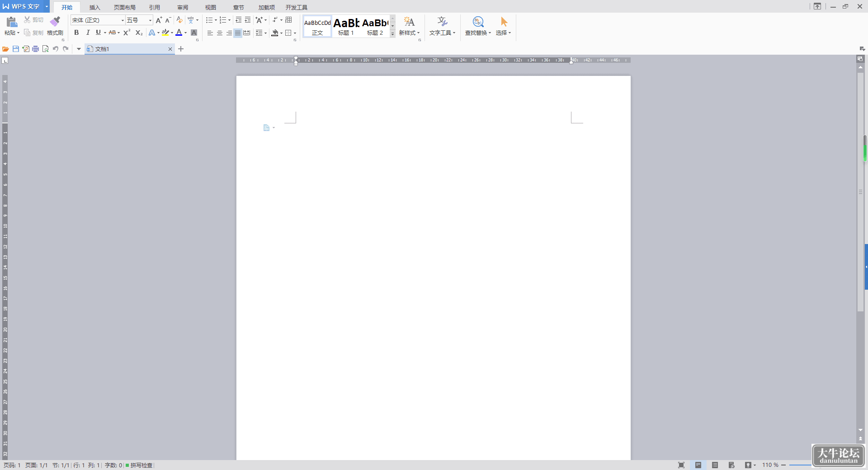This screenshot has height=470, width=868.
Task: Switch to the 页面布局 (Page Layout) tab
Action: click(125, 7)
